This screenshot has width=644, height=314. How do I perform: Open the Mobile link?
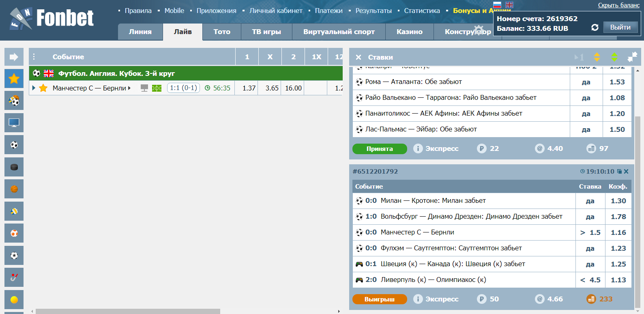click(x=174, y=11)
